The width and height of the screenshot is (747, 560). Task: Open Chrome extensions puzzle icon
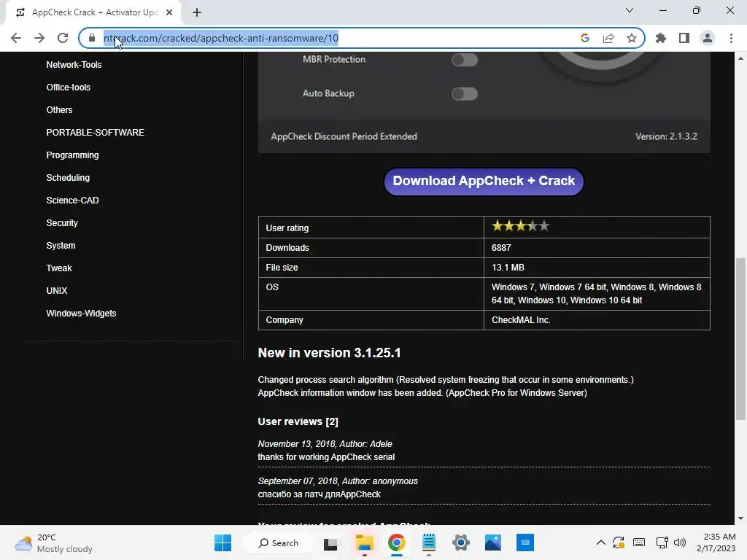[661, 38]
